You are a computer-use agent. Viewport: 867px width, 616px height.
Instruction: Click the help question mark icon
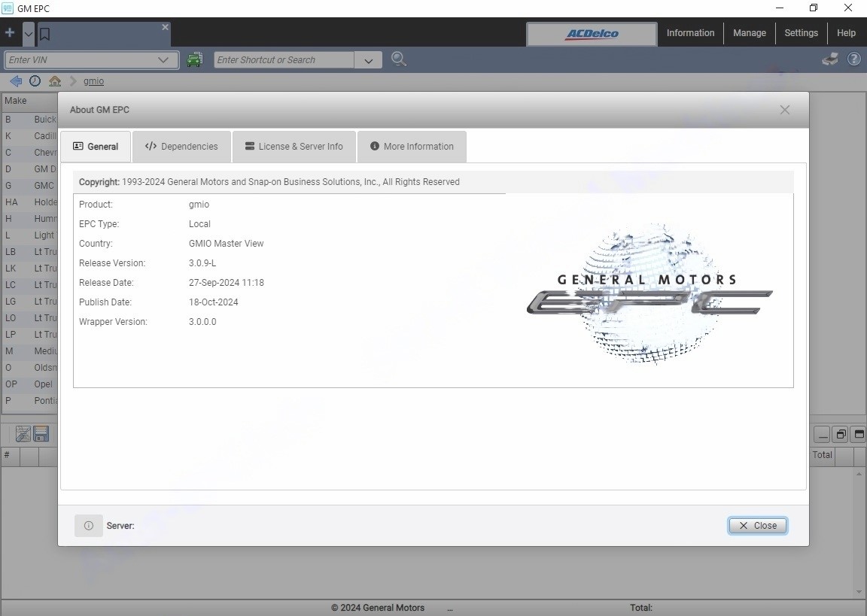coord(854,59)
